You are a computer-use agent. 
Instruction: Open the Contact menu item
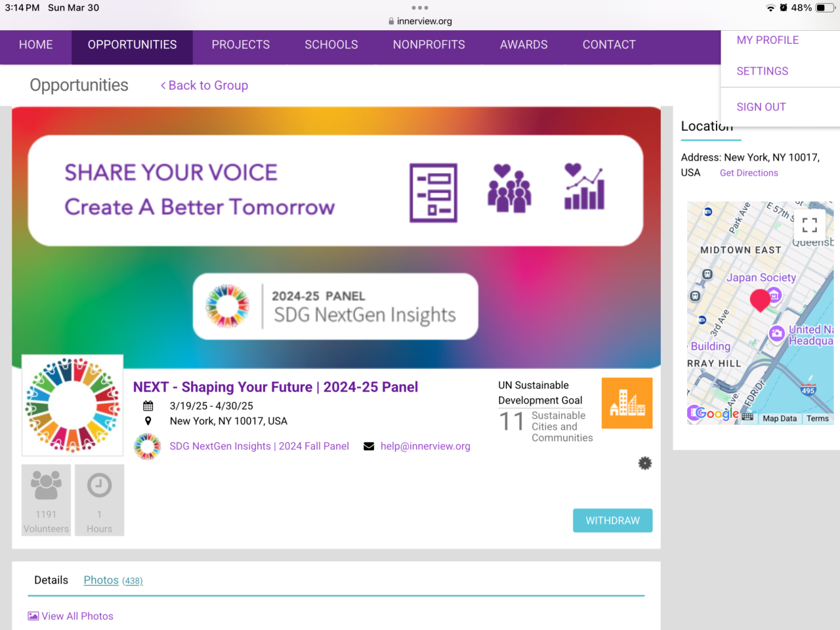point(609,45)
